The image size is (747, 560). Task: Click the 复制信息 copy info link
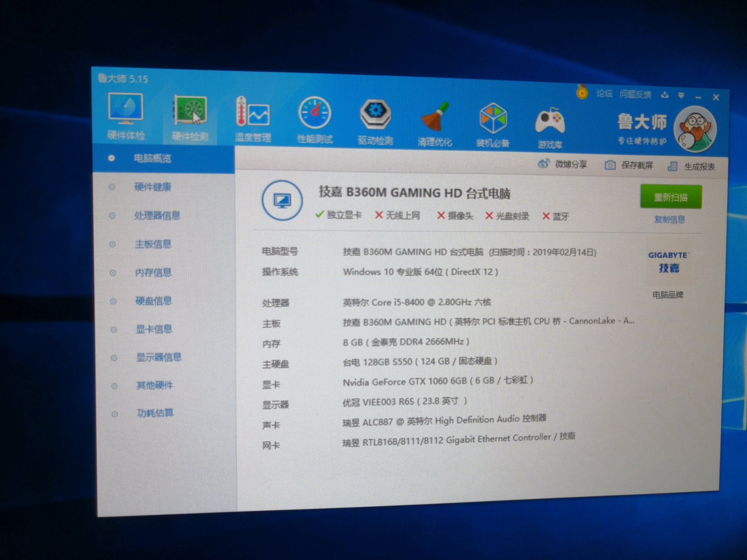(x=669, y=220)
